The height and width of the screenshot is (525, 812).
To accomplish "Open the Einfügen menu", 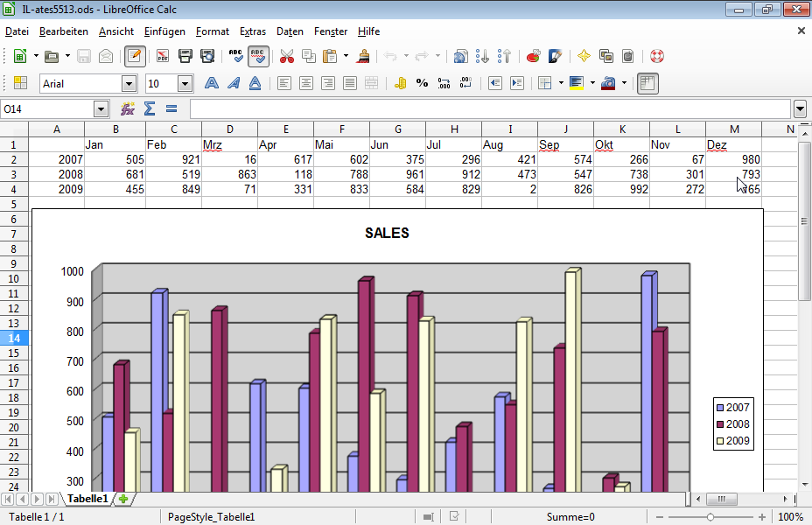I will (164, 31).
